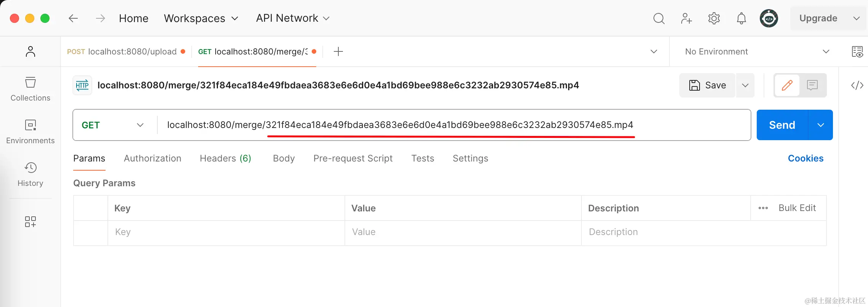Expand the GET method dropdown
The image size is (868, 307).
[113, 125]
